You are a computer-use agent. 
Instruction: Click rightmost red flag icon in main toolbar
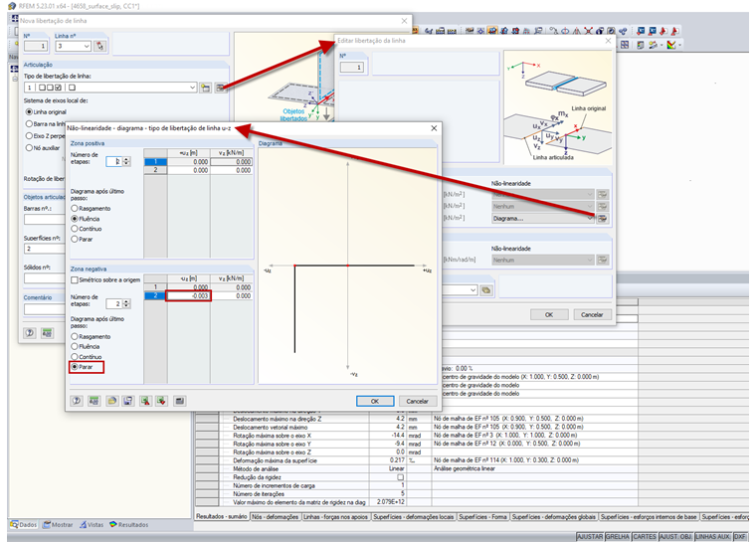pos(674,31)
